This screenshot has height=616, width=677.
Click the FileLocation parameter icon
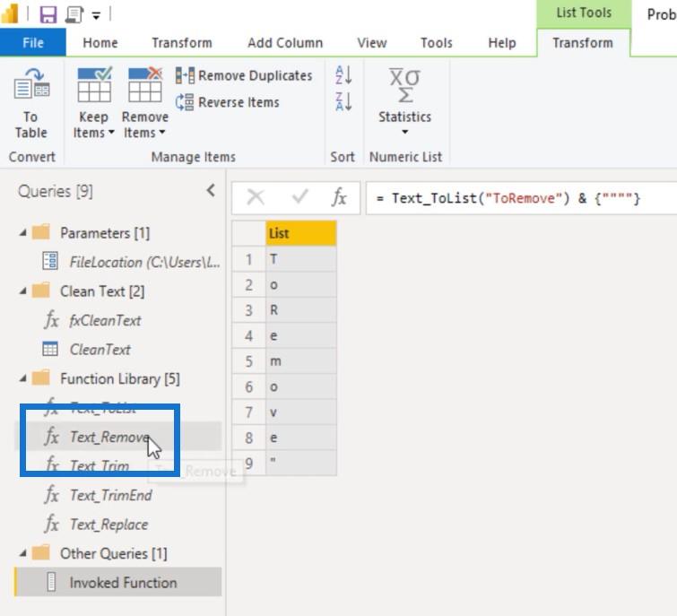coord(50,261)
